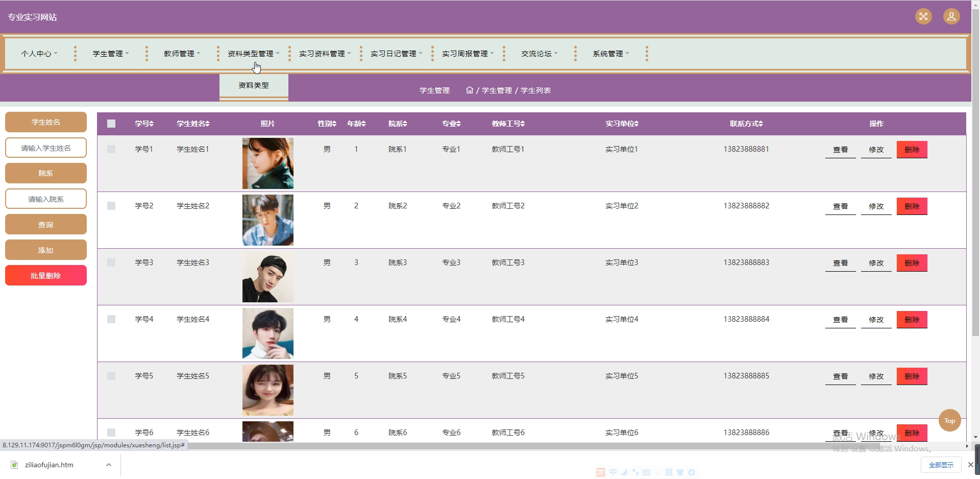Click 学生管理 breadcrumb link

497,90
